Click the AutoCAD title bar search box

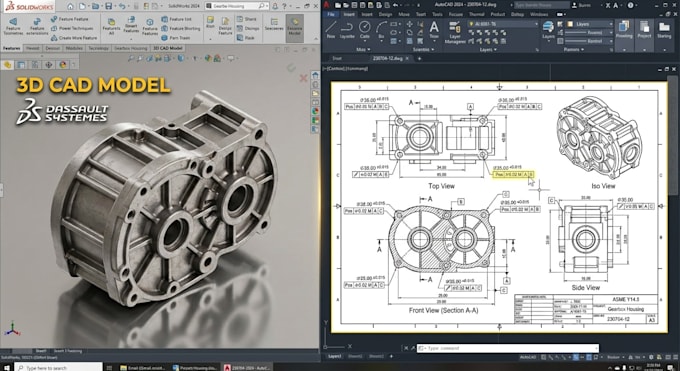click(542, 5)
